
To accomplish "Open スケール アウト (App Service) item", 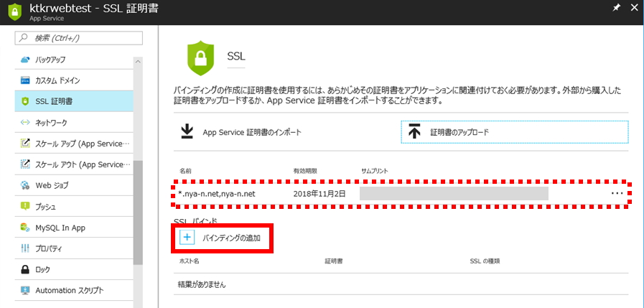I will 73,164.
